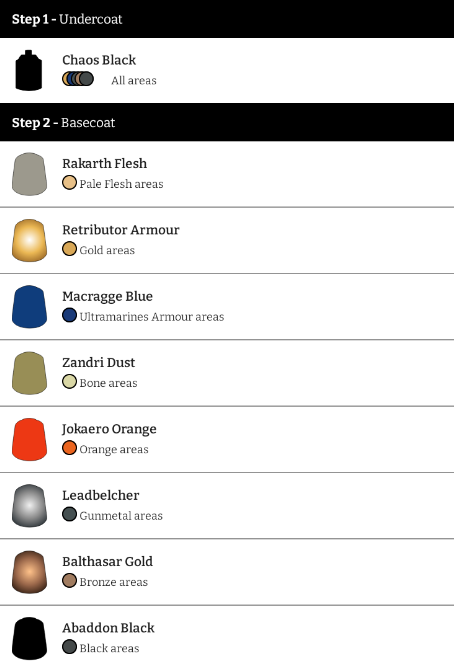Viewport: 454px width, 670px height.
Task: Collapse the Step 2 - Basecoat section header
Action: (x=227, y=122)
